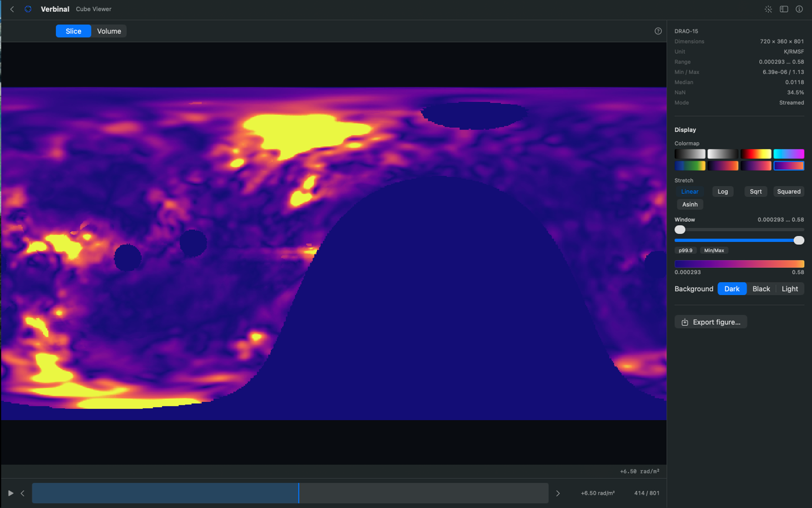Switch to the Slice view

click(73, 31)
